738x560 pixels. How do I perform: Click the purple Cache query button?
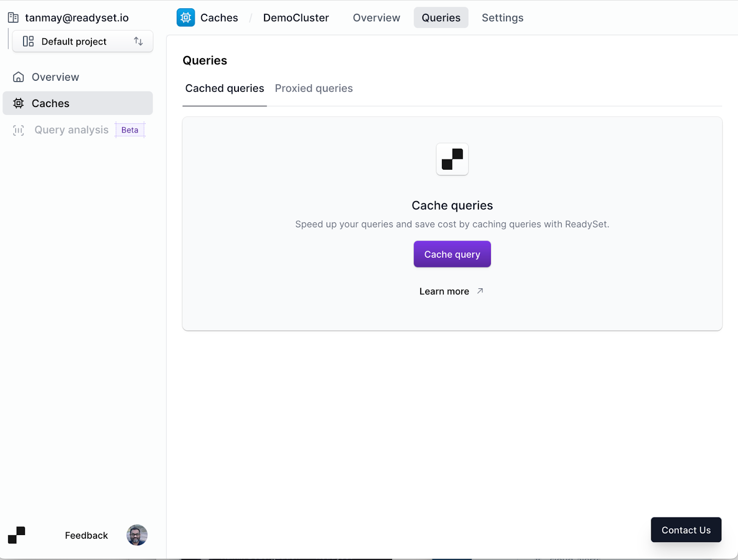[452, 254]
